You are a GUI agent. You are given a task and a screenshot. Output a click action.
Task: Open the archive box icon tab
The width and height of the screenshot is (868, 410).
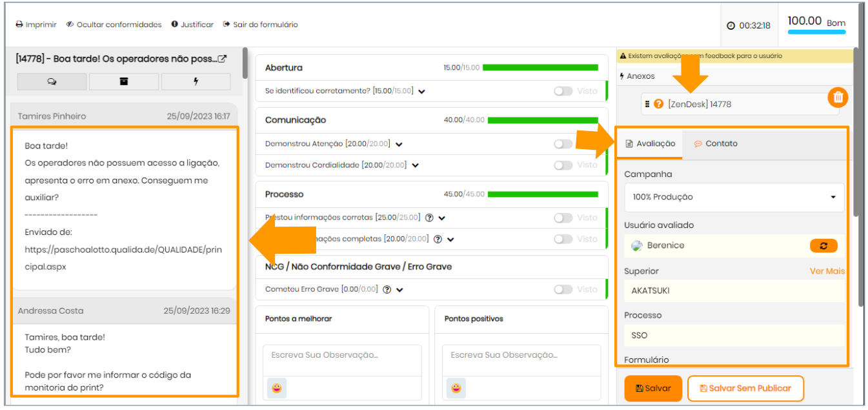coord(124,81)
